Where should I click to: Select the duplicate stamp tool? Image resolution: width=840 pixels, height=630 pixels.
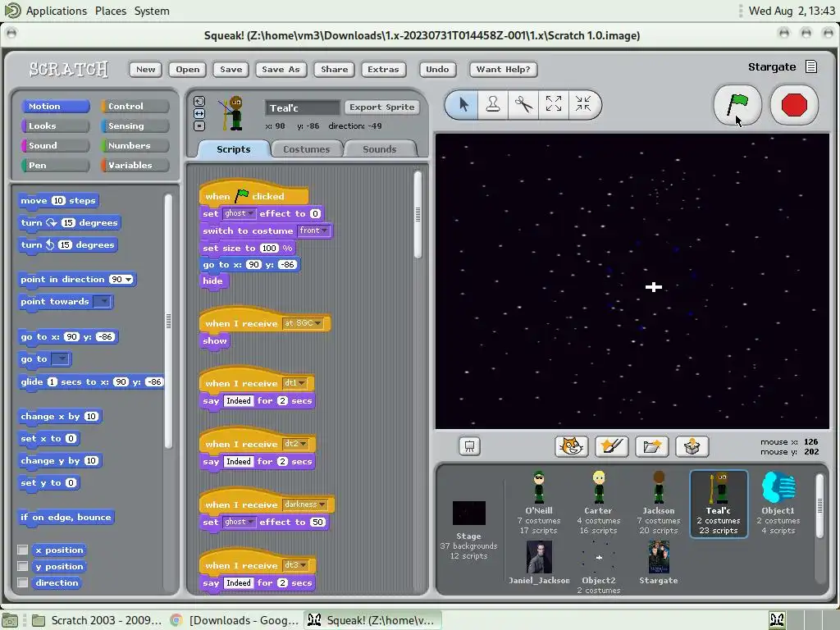point(493,104)
